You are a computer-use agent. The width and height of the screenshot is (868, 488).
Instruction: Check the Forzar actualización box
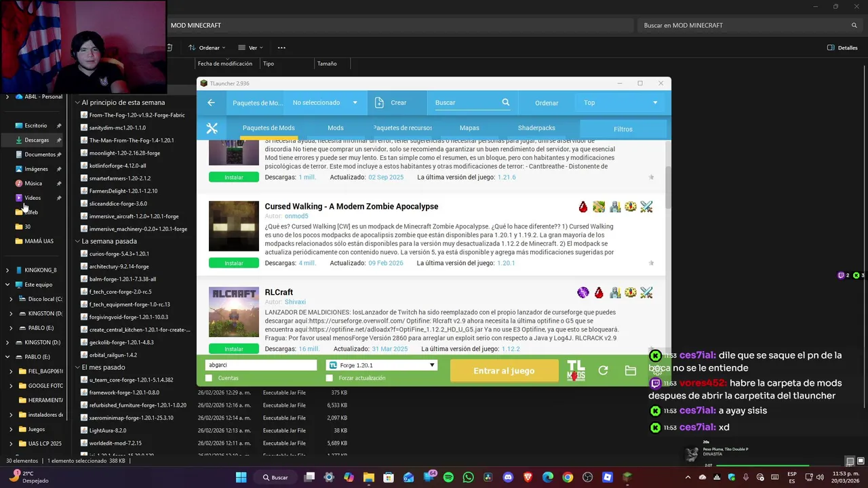[x=330, y=378]
